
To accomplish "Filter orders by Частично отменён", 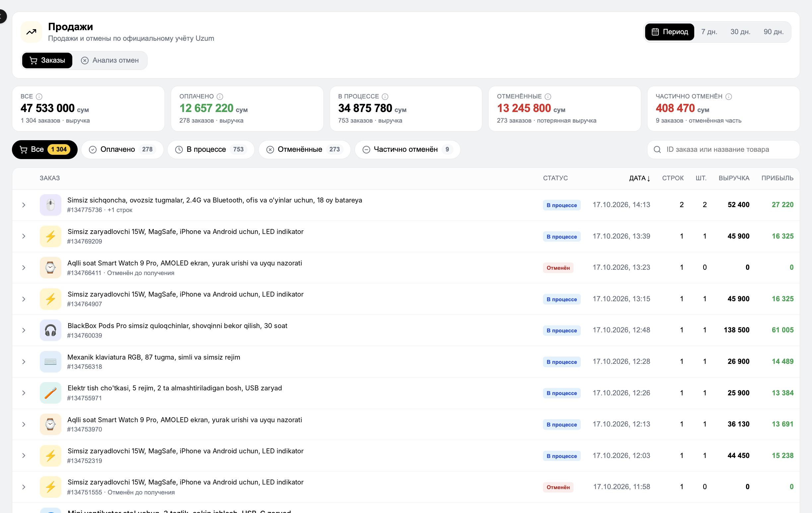I will 407,149.
